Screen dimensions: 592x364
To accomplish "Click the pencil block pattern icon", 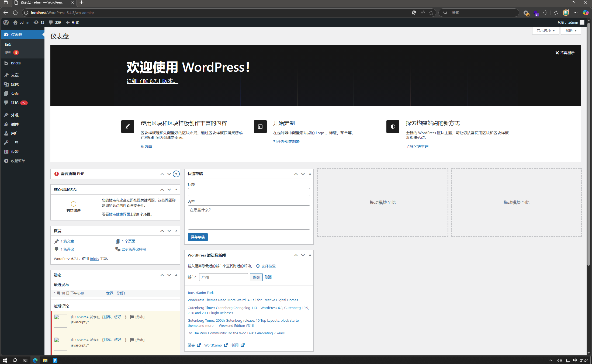I will coord(127,127).
